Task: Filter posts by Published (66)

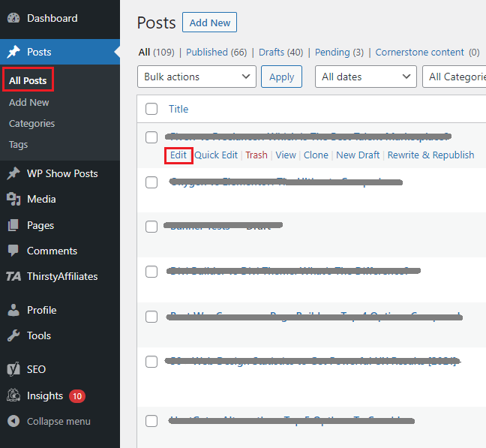Action: pos(216,52)
